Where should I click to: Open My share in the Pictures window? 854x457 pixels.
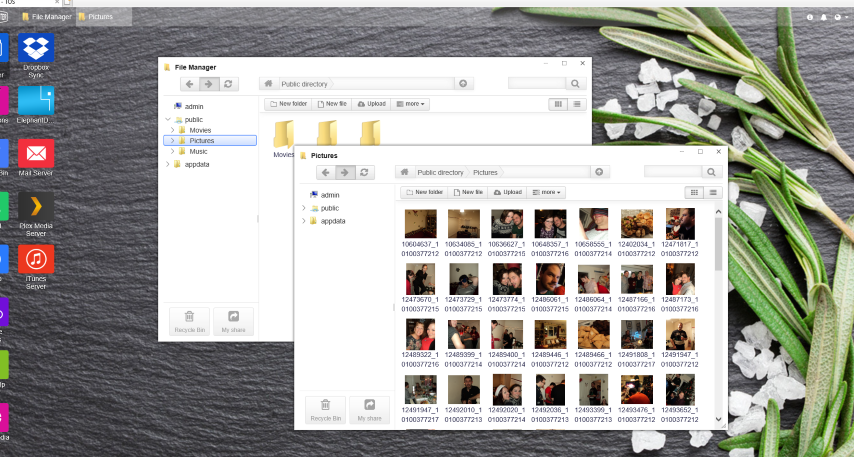click(x=369, y=410)
